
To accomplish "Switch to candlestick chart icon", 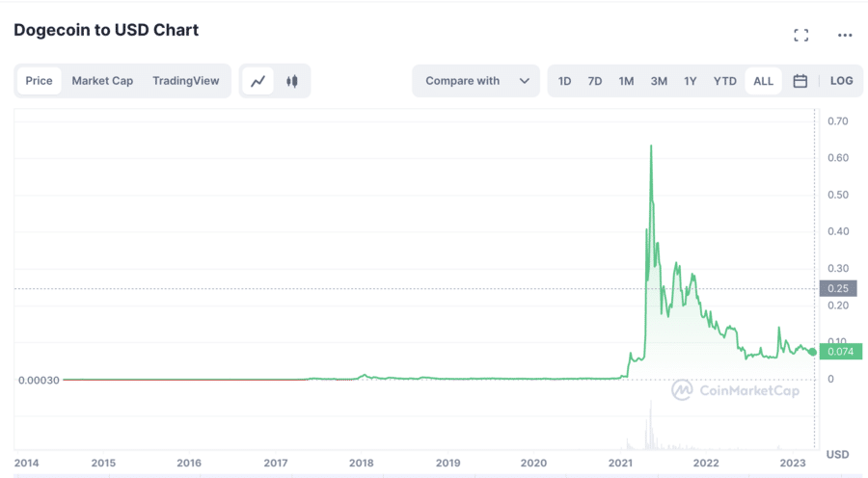I will pyautogui.click(x=291, y=81).
